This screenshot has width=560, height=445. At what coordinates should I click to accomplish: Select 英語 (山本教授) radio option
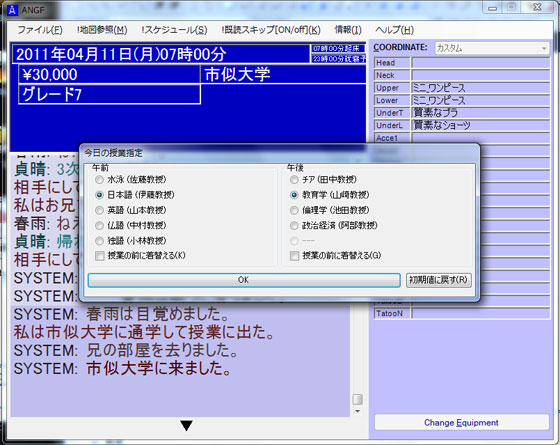[x=131, y=210]
